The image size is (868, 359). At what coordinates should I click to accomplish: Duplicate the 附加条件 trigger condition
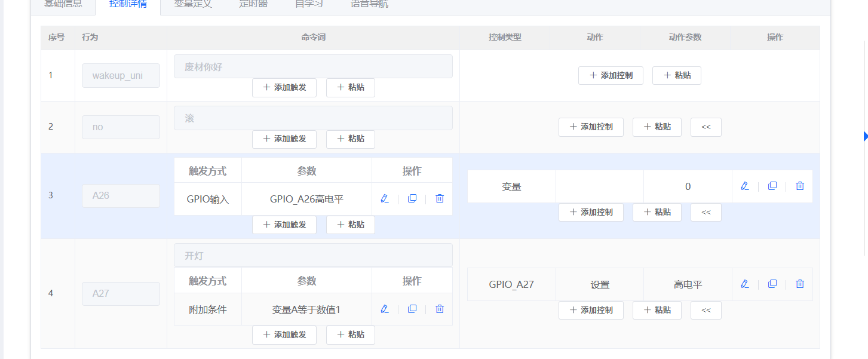point(412,309)
